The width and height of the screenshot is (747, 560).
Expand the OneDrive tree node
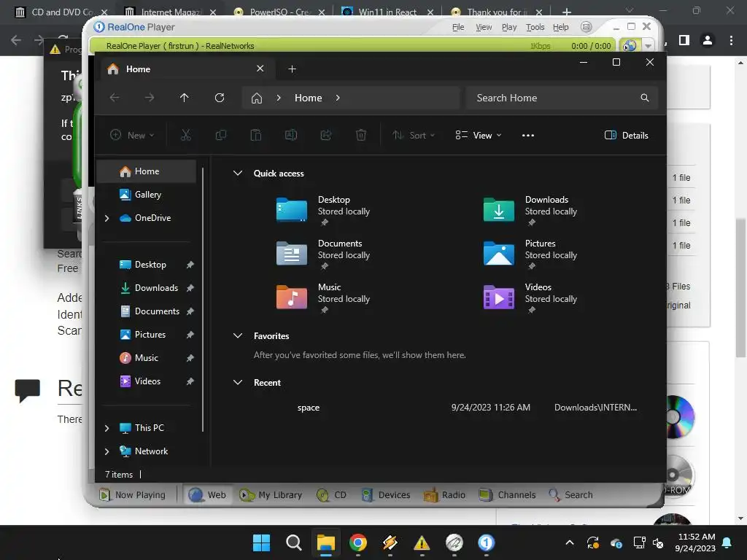(107, 218)
